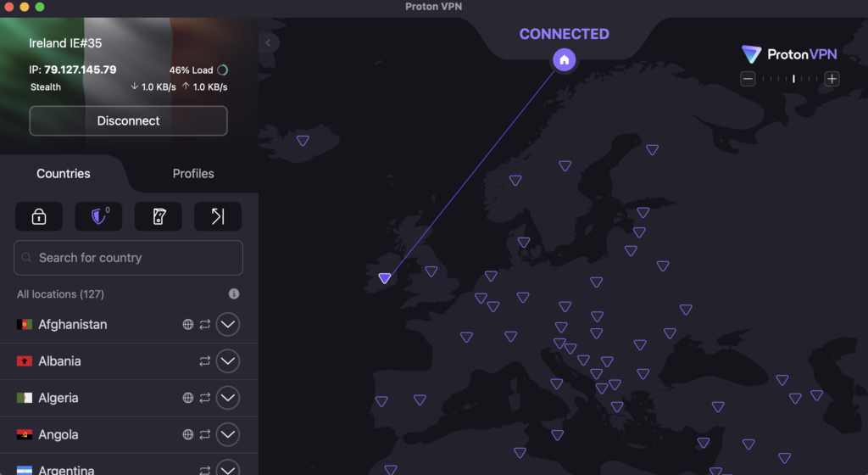Click Angola's smart routing globe icon
The image size is (868, 475).
(x=188, y=434)
